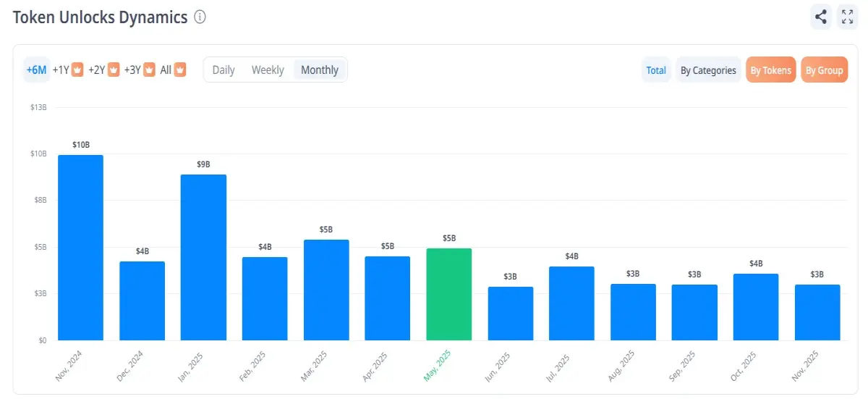Select the +1Y range label
868x399 pixels.
tap(61, 70)
